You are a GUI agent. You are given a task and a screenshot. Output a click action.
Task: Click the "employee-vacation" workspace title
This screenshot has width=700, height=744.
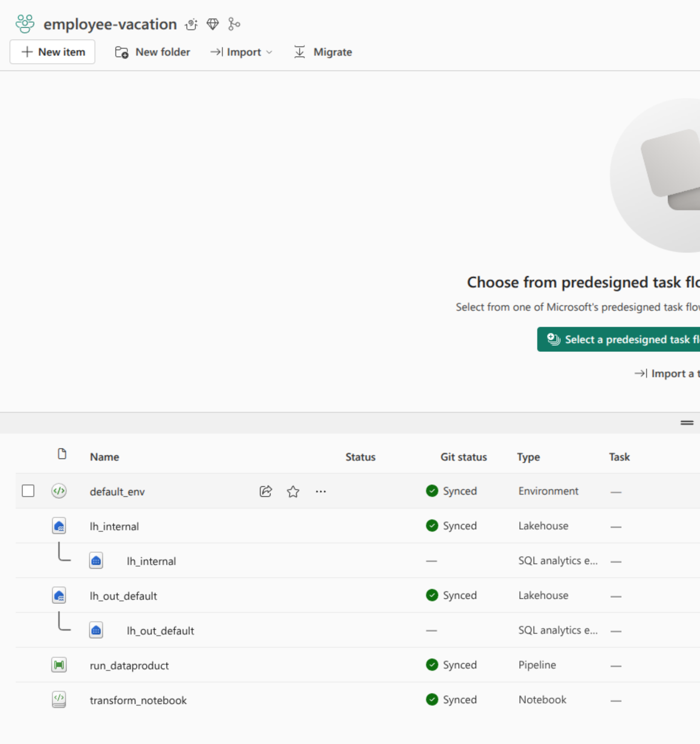tap(110, 24)
